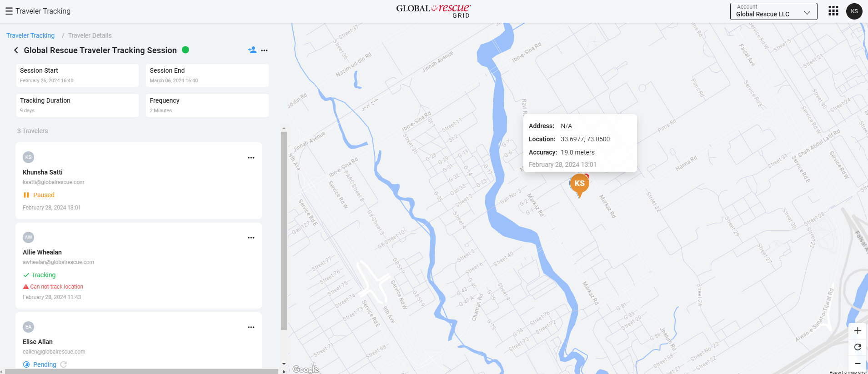
Task: Zoom in on the map
Action: pos(857,331)
